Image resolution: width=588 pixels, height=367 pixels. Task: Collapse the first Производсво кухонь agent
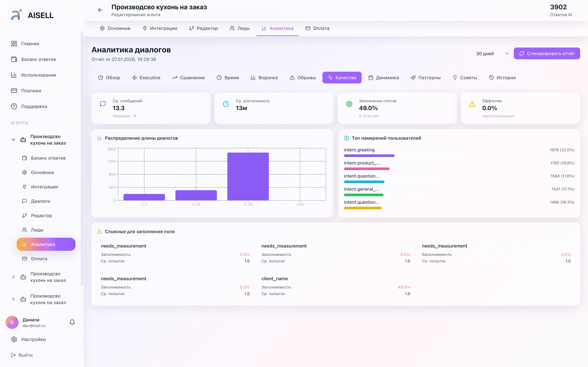coord(13,140)
